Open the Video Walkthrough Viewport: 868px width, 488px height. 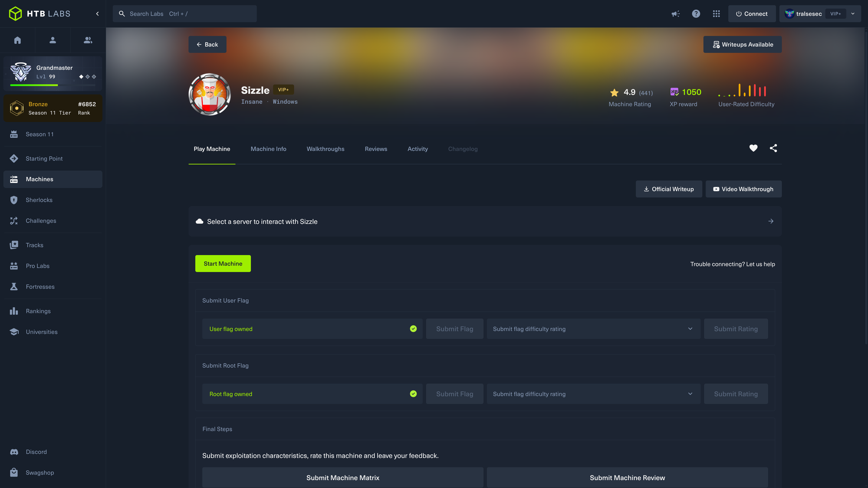click(743, 189)
